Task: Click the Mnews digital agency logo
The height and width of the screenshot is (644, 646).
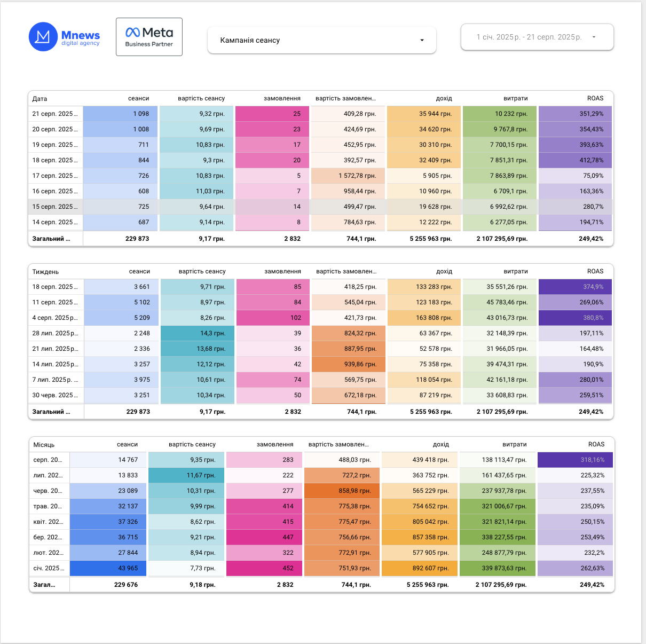Action: pos(65,37)
